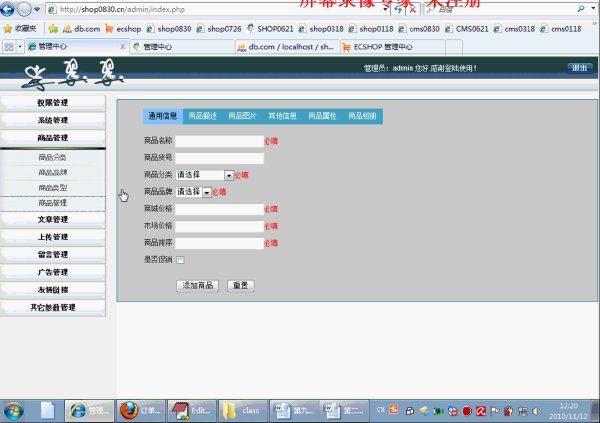This screenshot has height=423, width=600.
Task: Open the 上传管理 sidebar menu
Action: [x=53, y=237]
